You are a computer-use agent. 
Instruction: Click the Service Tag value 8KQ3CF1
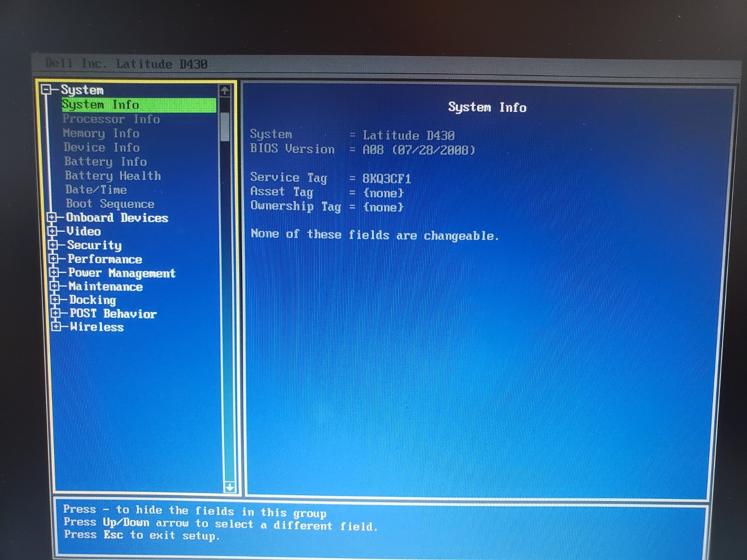click(387, 179)
